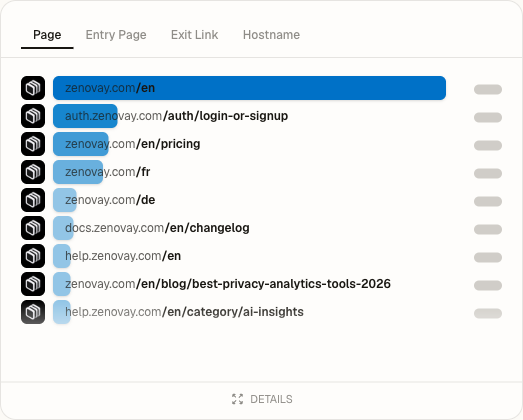Click value placeholder for zenovay.com/fr row
This screenshot has height=420, width=523.
coord(488,173)
